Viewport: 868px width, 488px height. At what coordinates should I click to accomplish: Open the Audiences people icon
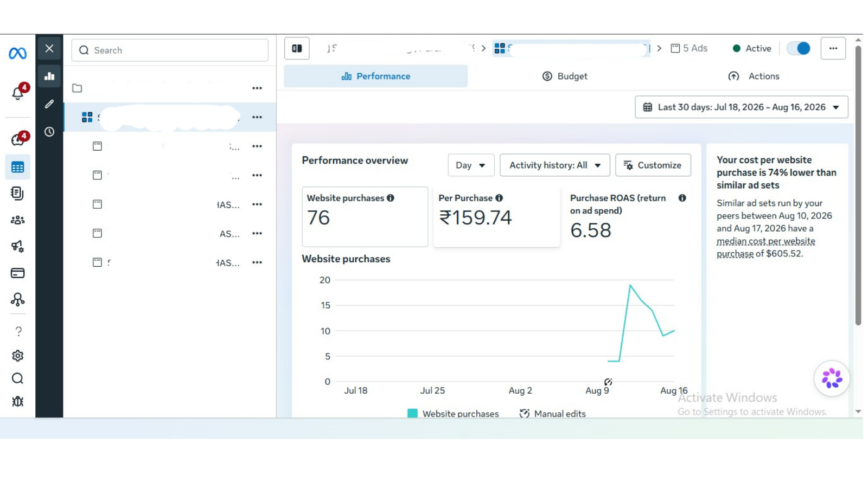[17, 220]
